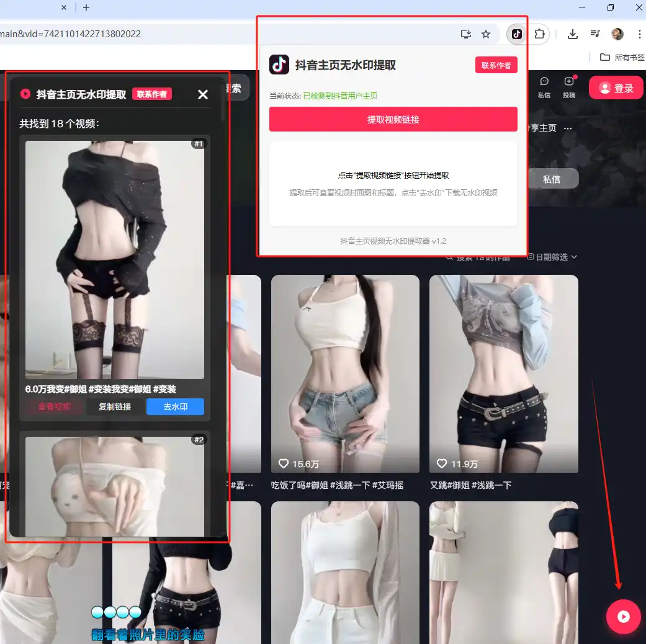Close the extraction results panel
This screenshot has width=646, height=644.
point(203,94)
